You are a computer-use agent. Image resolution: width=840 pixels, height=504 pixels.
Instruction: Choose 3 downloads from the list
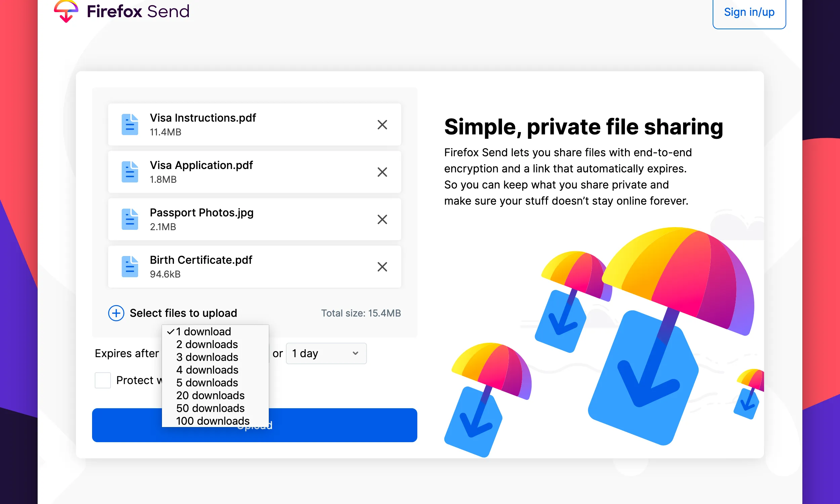tap(215, 357)
